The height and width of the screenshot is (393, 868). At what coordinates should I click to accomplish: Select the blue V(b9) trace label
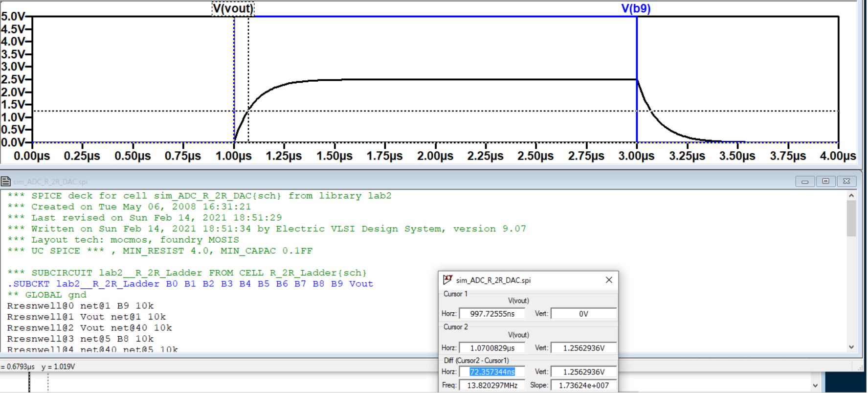635,9
